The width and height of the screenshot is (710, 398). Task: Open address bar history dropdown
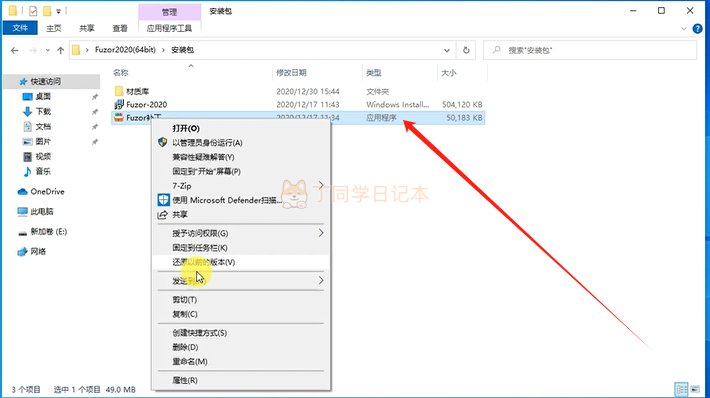pos(447,50)
